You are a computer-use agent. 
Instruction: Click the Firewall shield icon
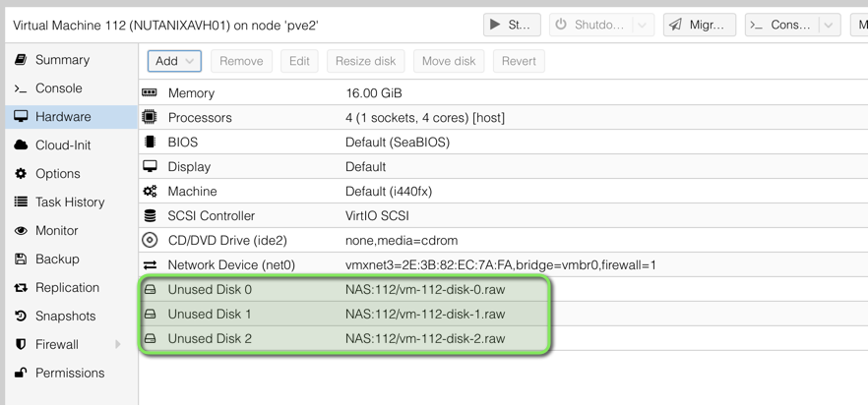click(21, 344)
